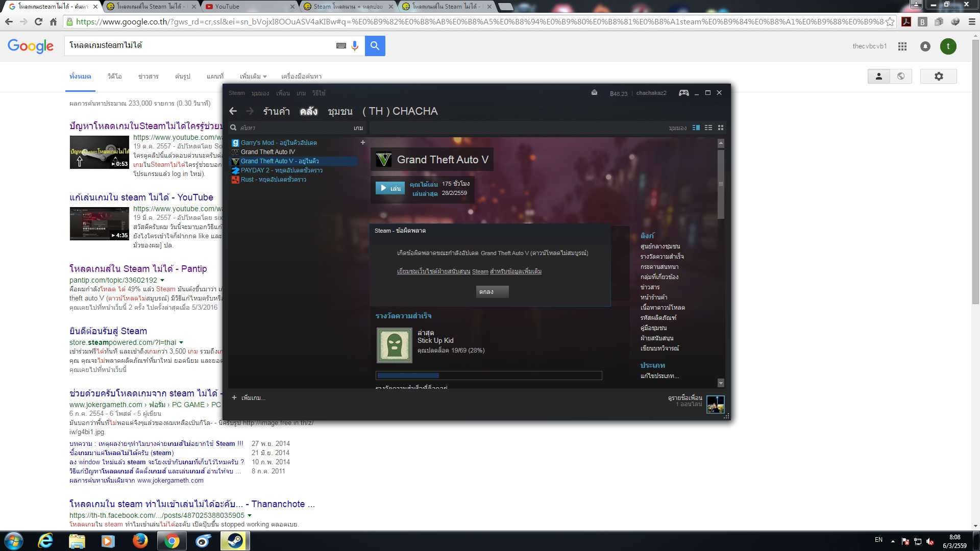This screenshot has height=551, width=980.
Task: Click Windows Start button
Action: 14,541
